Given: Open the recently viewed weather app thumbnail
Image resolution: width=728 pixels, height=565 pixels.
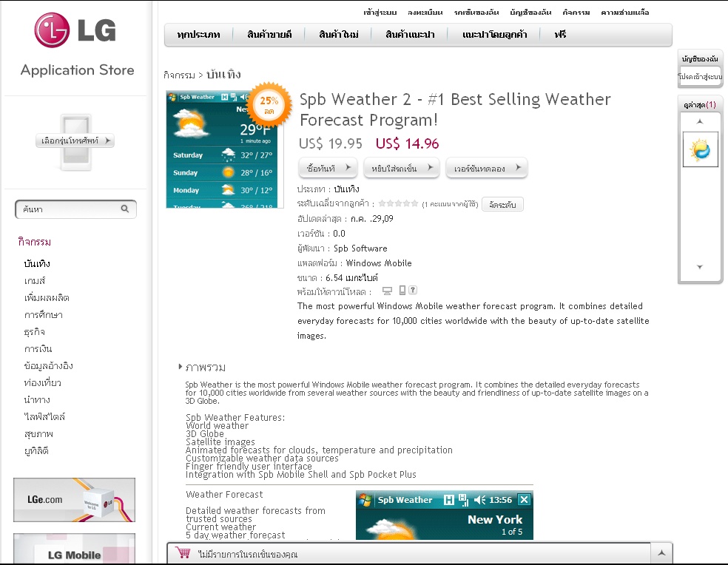Looking at the screenshot, I should click(x=700, y=149).
